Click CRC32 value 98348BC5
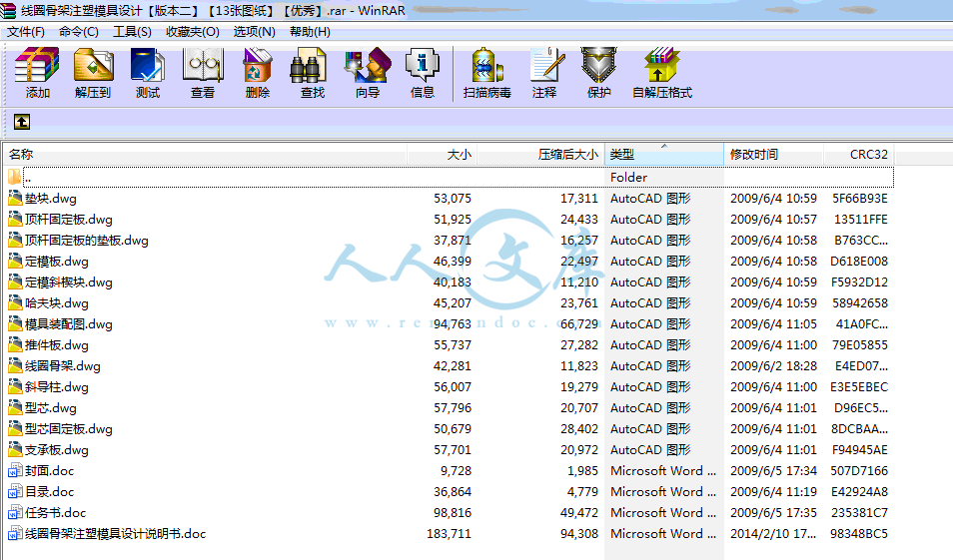953x560 pixels. coord(859,534)
